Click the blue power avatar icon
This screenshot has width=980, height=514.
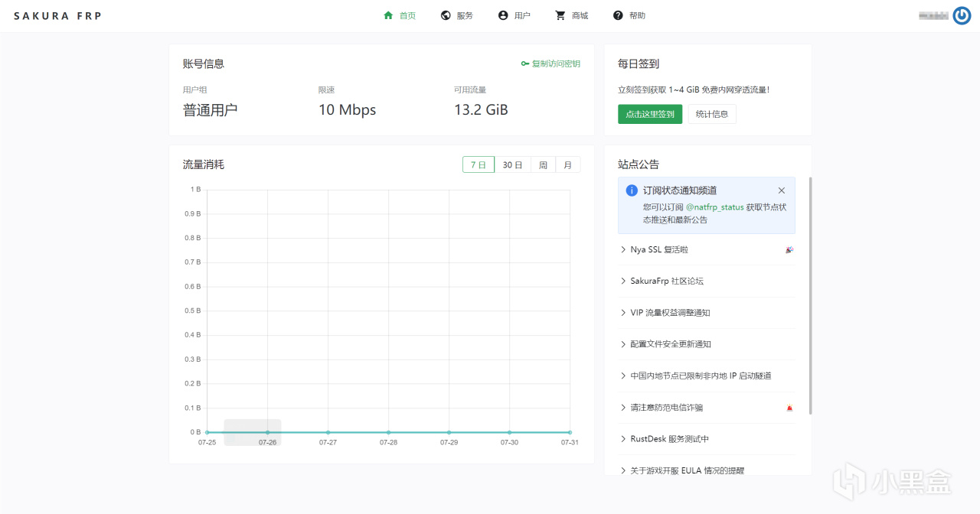pyautogui.click(x=962, y=15)
